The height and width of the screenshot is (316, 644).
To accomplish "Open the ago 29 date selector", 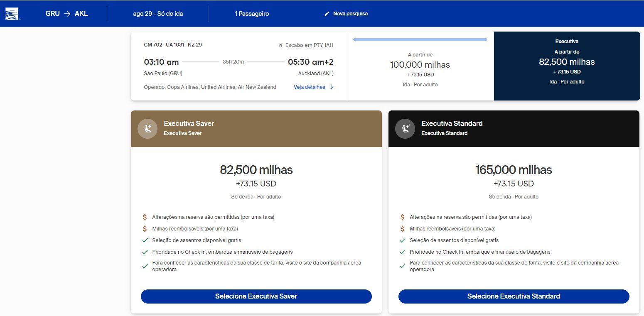I will click(x=158, y=14).
